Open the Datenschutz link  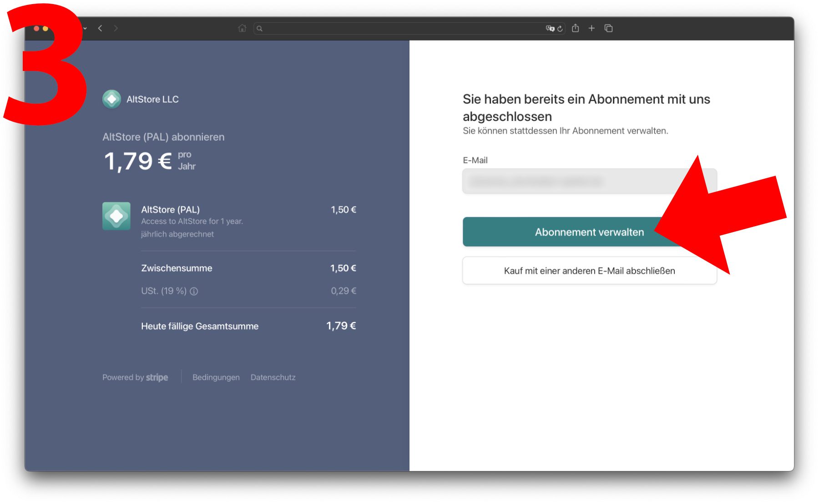coord(273,377)
